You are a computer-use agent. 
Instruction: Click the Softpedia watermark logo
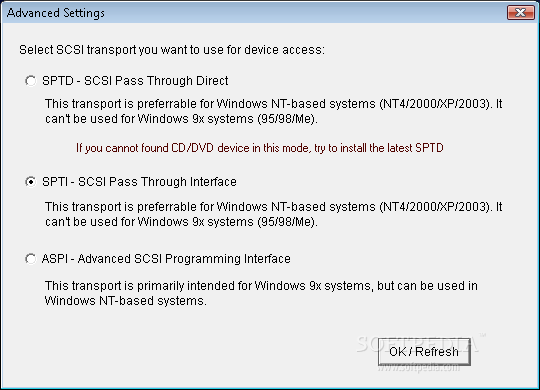(x=417, y=343)
